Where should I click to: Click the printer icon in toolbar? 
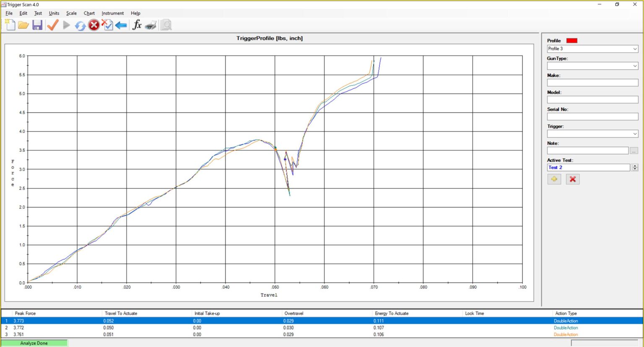pyautogui.click(x=151, y=26)
